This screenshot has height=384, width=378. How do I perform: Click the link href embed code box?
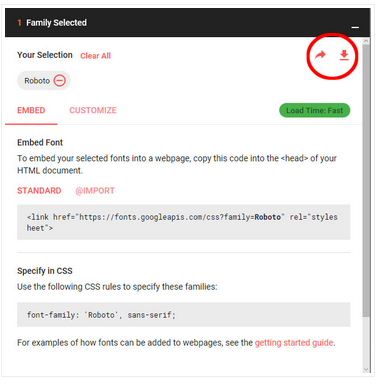click(184, 222)
